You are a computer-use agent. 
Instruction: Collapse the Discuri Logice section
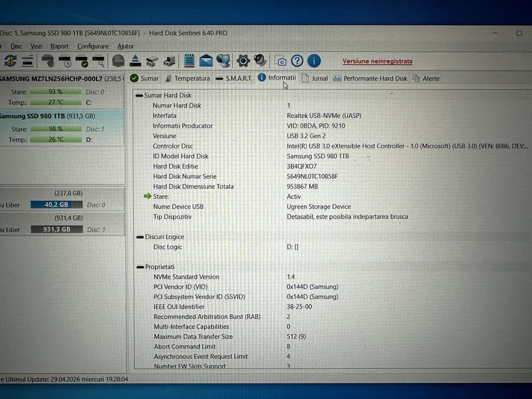click(x=140, y=237)
